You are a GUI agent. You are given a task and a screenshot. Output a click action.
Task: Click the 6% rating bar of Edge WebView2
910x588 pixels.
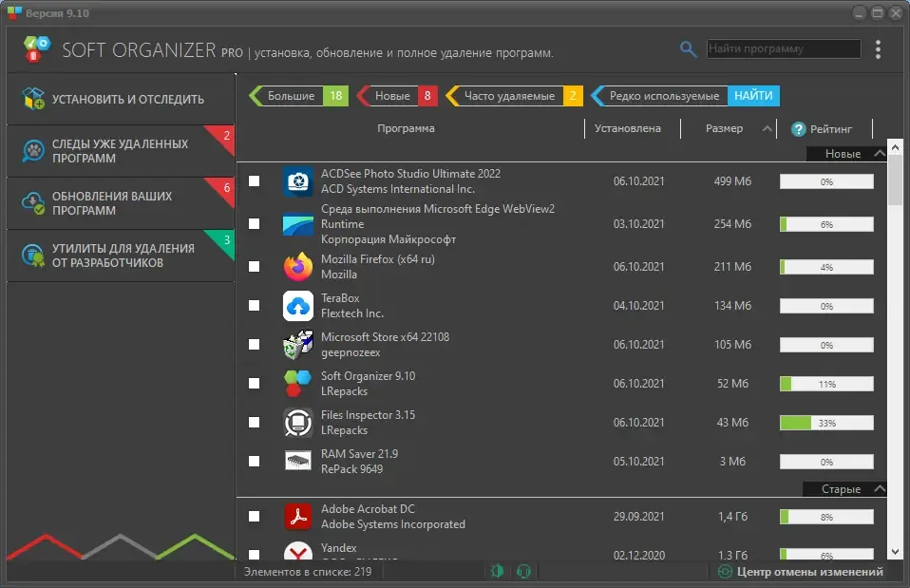point(826,224)
